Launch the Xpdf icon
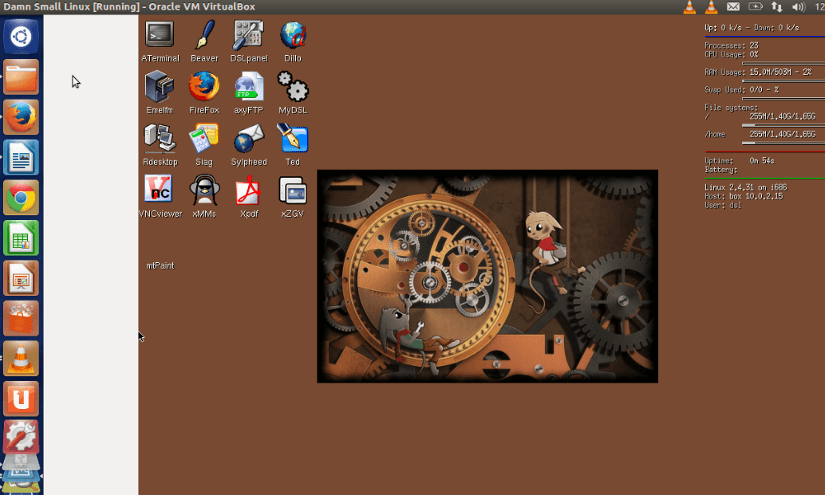This screenshot has height=495, width=825. tap(248, 190)
